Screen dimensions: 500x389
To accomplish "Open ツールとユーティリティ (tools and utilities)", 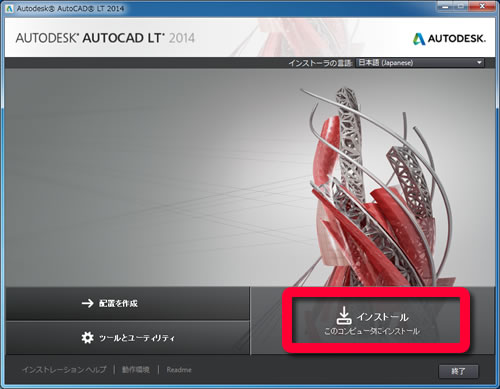I will tap(127, 338).
